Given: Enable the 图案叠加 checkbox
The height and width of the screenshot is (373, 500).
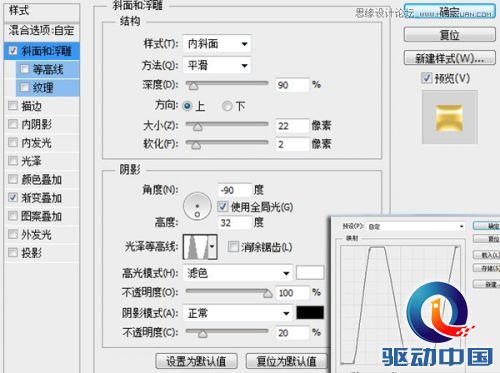Looking at the screenshot, I should [x=13, y=216].
